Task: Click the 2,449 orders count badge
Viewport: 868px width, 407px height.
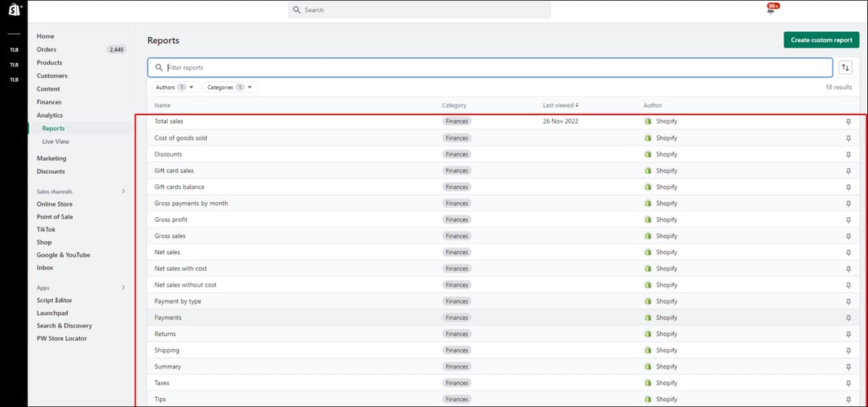Action: pyautogui.click(x=116, y=49)
